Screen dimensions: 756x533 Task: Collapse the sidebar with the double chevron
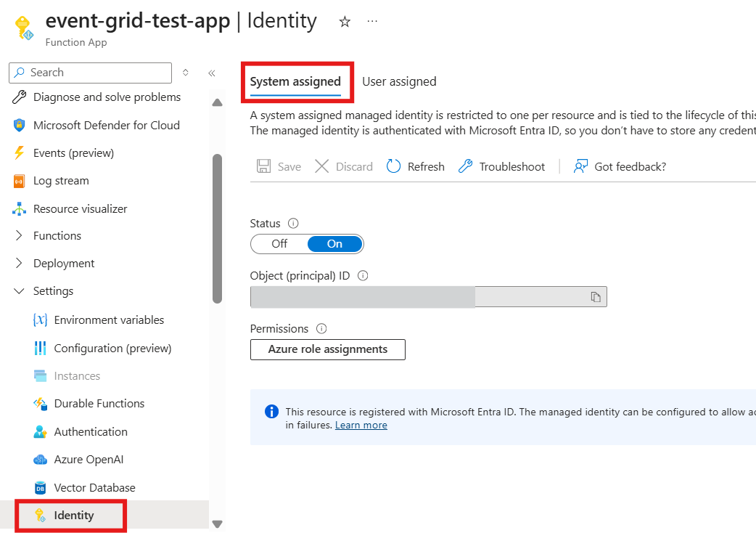(x=212, y=73)
